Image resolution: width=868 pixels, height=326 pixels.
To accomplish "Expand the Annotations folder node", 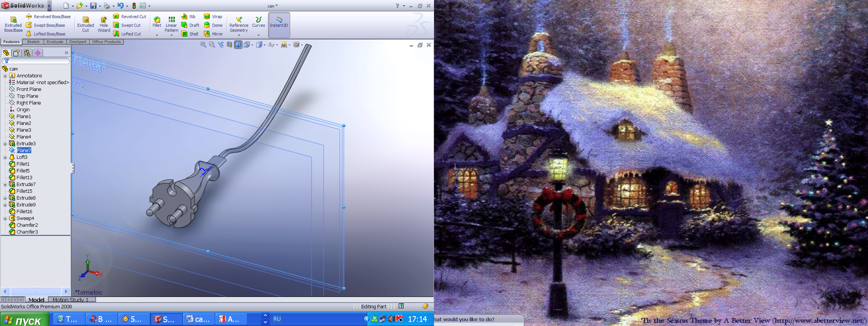I will tap(5, 76).
